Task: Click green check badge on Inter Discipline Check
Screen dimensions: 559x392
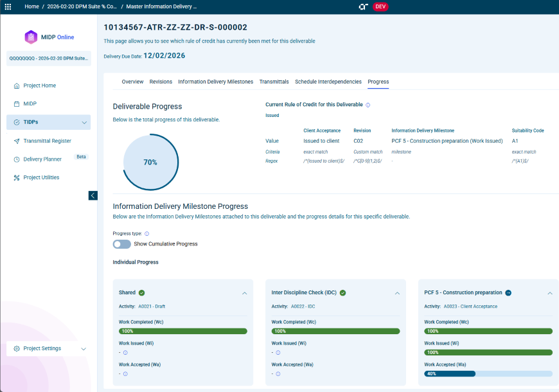Action: coord(342,293)
